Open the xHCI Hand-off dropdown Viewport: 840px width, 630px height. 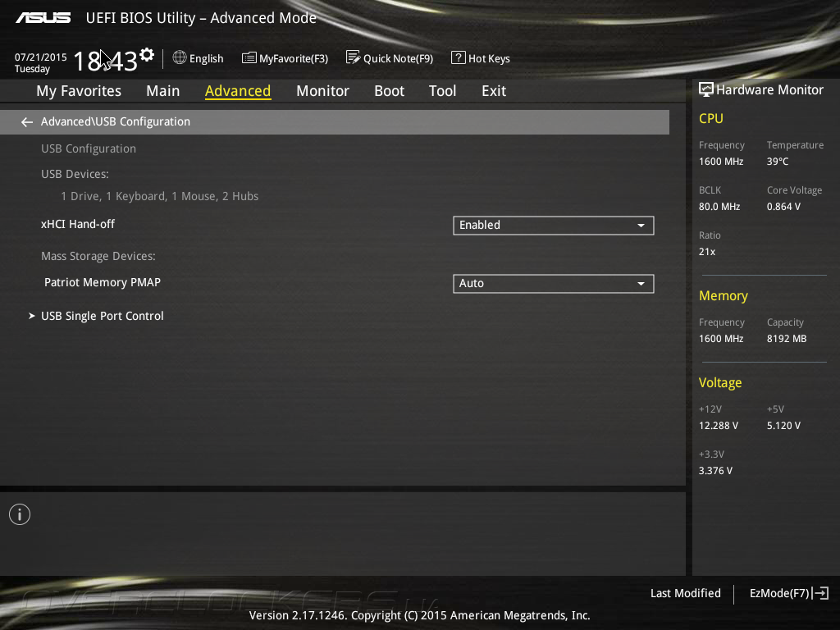(554, 226)
